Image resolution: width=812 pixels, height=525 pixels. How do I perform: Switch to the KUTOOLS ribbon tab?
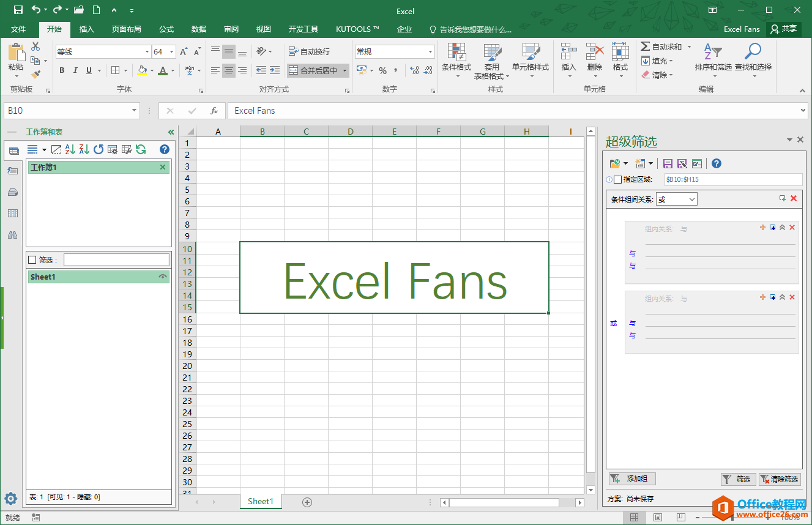point(357,29)
